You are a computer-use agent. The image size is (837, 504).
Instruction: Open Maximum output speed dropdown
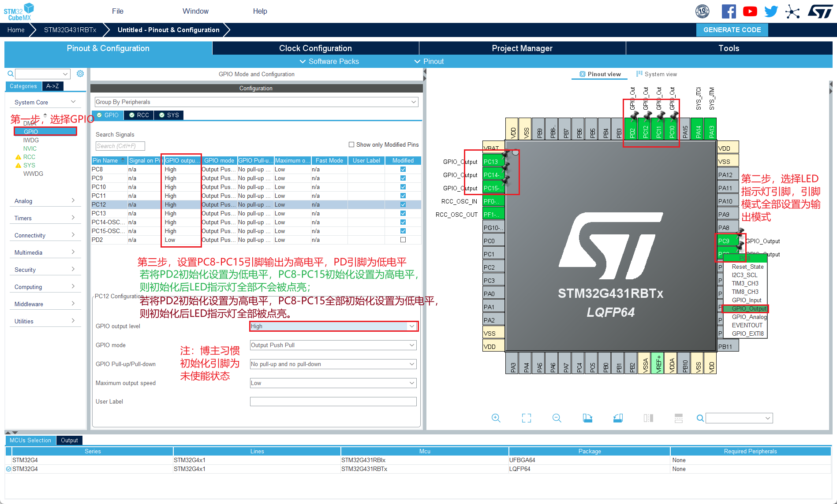333,383
